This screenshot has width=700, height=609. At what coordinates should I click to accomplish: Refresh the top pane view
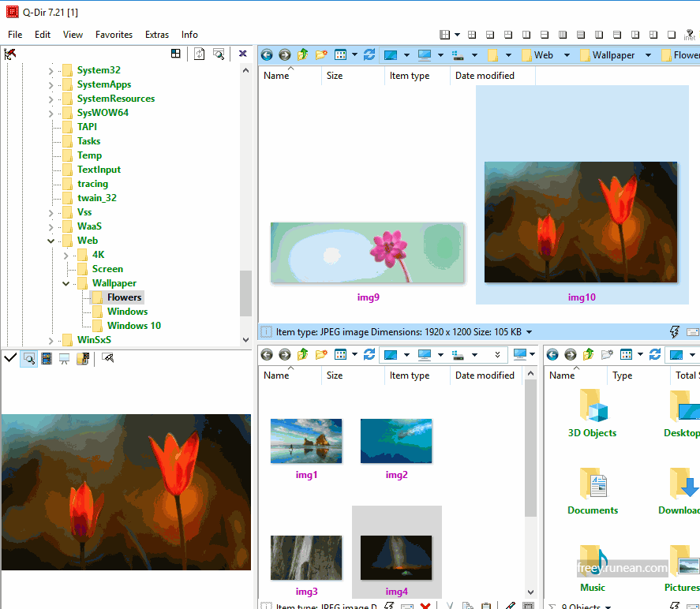pyautogui.click(x=369, y=55)
